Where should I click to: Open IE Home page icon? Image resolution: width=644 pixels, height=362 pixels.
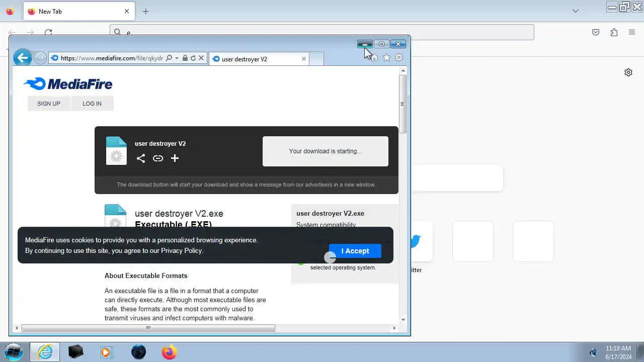[x=374, y=58]
